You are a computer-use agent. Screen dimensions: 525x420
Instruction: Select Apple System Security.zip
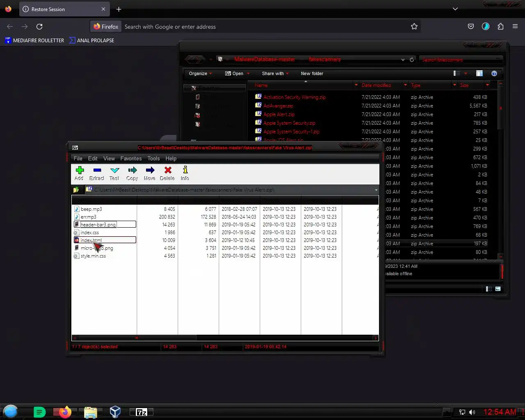289,123
